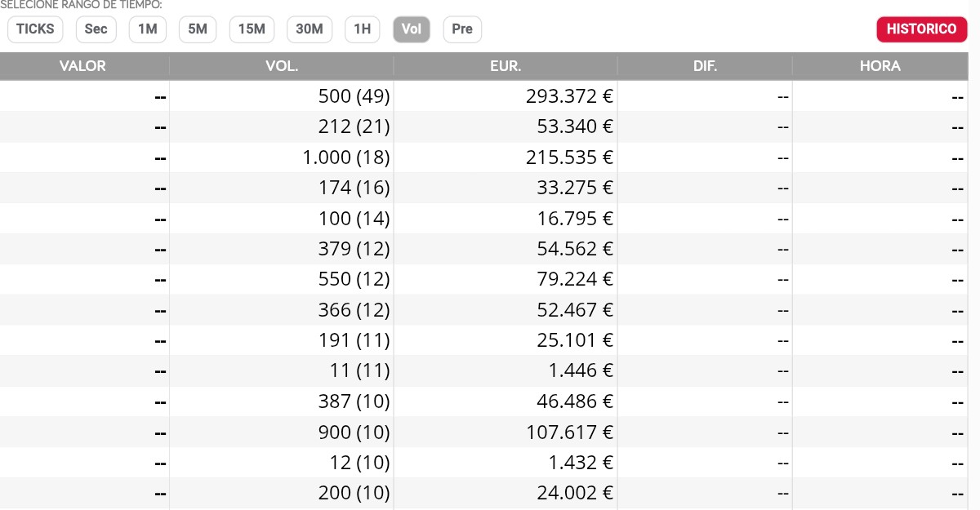Viewport: 980px width, 510px height.
Task: Choose the 1M interval
Action: pyautogui.click(x=147, y=29)
